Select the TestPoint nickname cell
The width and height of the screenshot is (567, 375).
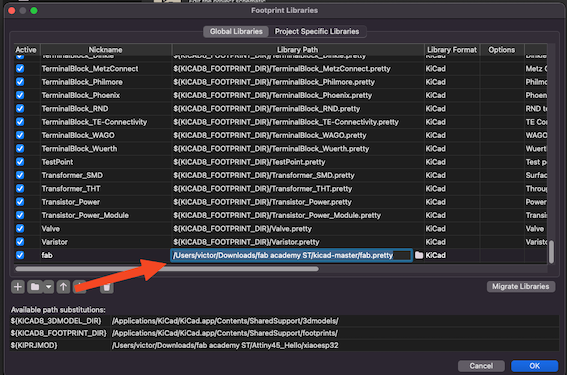click(x=106, y=162)
